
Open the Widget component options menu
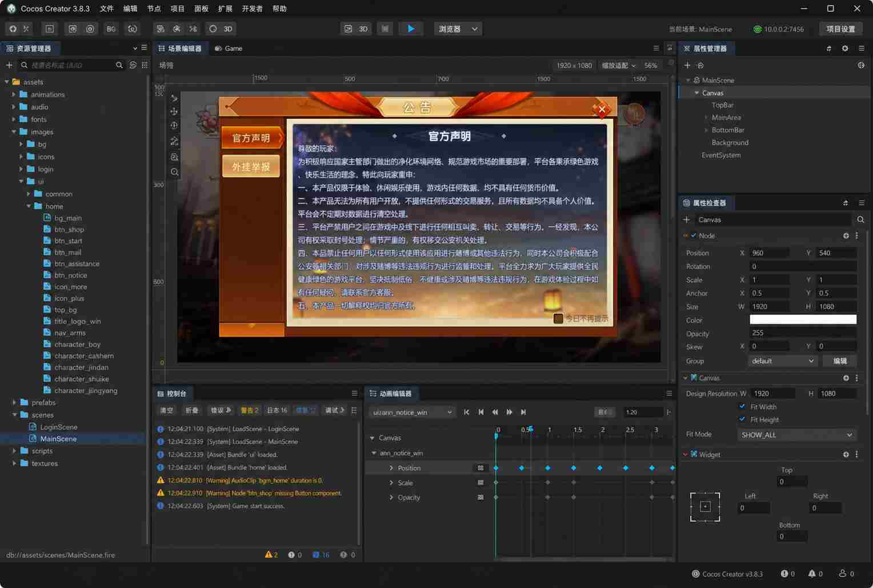coord(856,454)
